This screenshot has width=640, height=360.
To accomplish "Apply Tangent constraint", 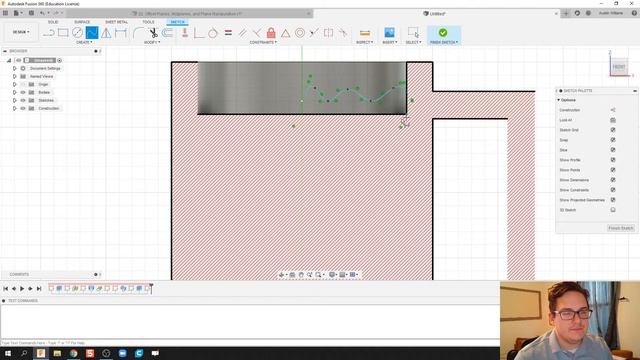I will point(213,33).
